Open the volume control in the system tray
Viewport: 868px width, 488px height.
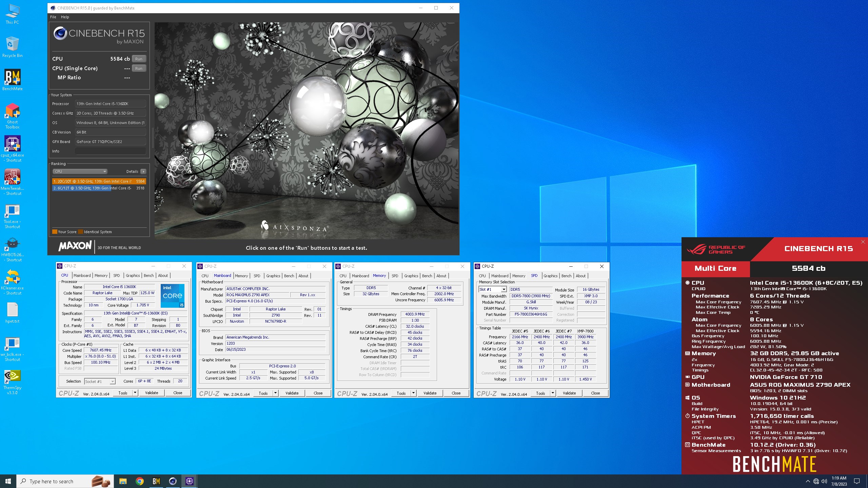pyautogui.click(x=824, y=481)
